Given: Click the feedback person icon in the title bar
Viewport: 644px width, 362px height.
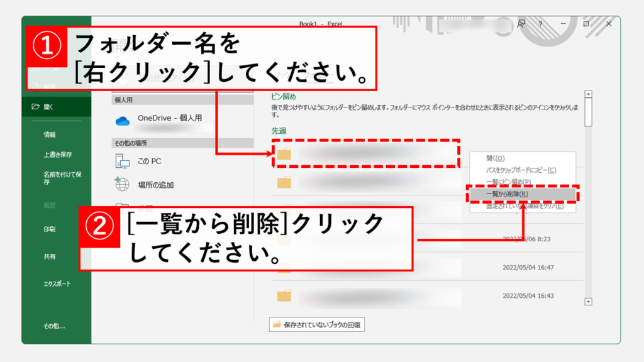Looking at the screenshot, I should [x=521, y=24].
